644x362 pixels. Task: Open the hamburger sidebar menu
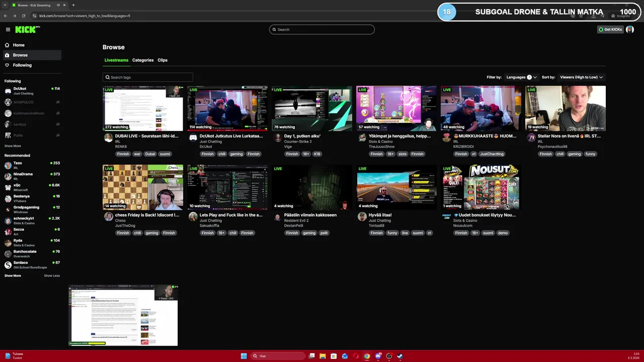pos(8,30)
